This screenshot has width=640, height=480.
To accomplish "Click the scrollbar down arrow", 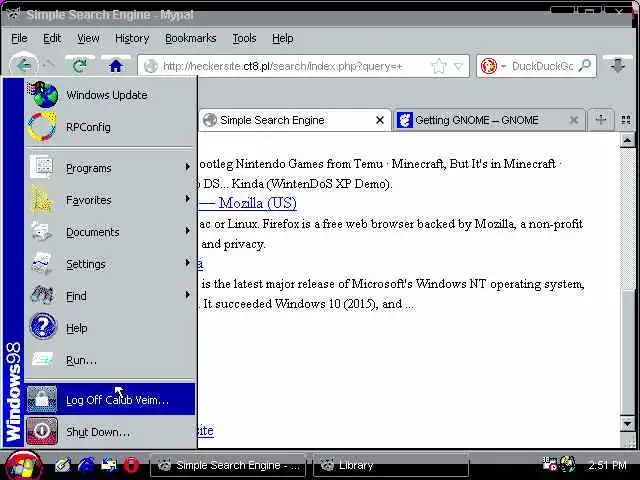I will (x=627, y=424).
